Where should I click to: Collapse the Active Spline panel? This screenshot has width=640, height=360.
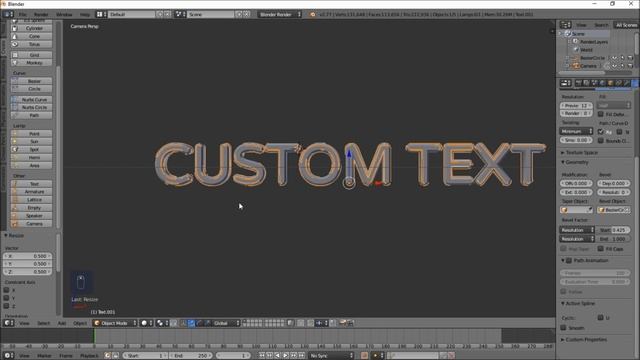coord(580,303)
